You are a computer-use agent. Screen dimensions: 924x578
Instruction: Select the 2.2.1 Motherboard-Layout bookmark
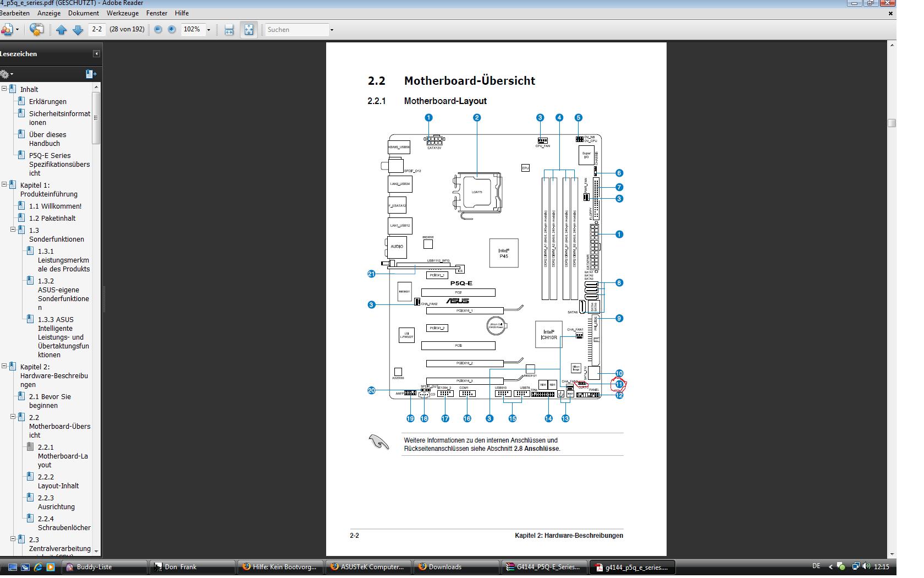click(x=63, y=456)
